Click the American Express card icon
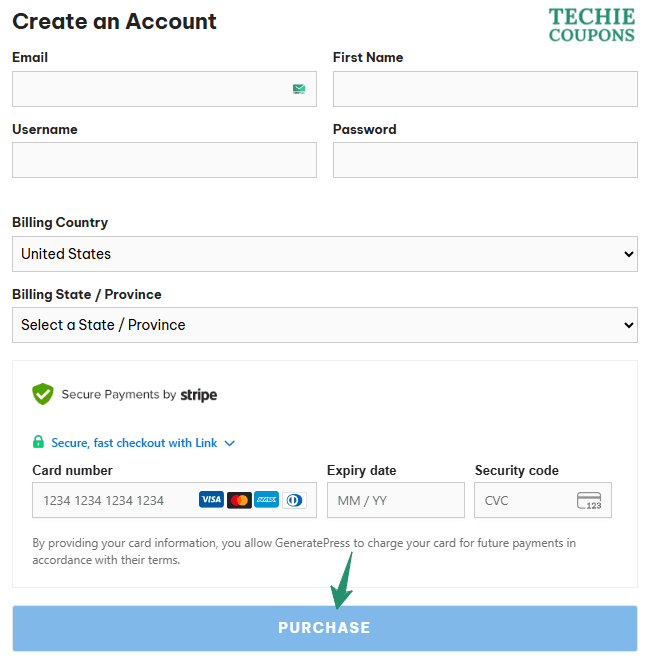Image resolution: width=649 pixels, height=664 pixels. (266, 500)
